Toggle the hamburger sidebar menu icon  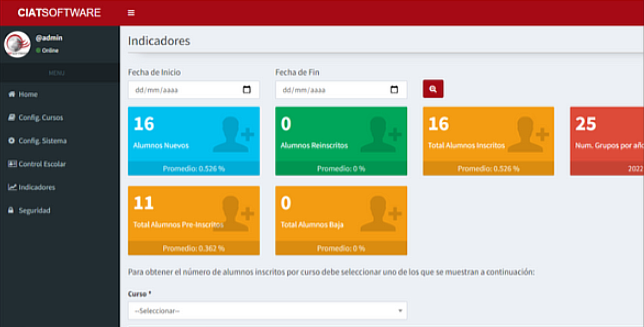(x=131, y=13)
